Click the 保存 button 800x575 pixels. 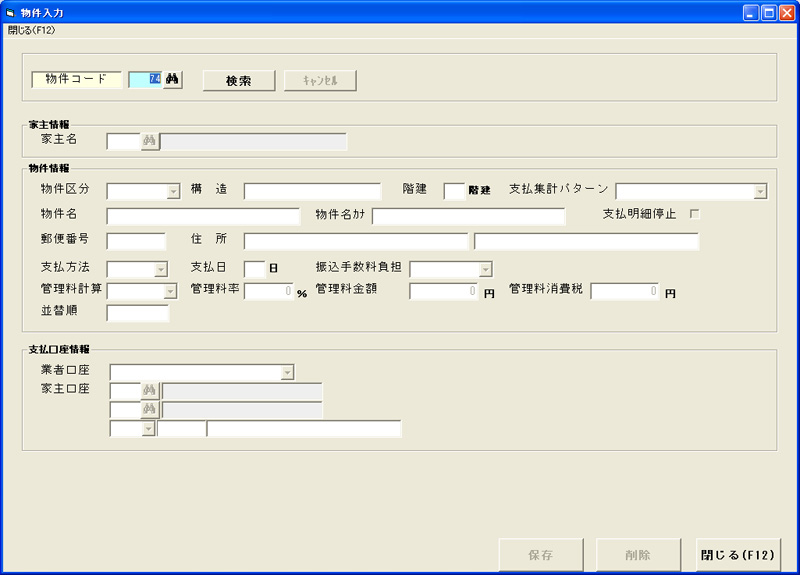(541, 555)
